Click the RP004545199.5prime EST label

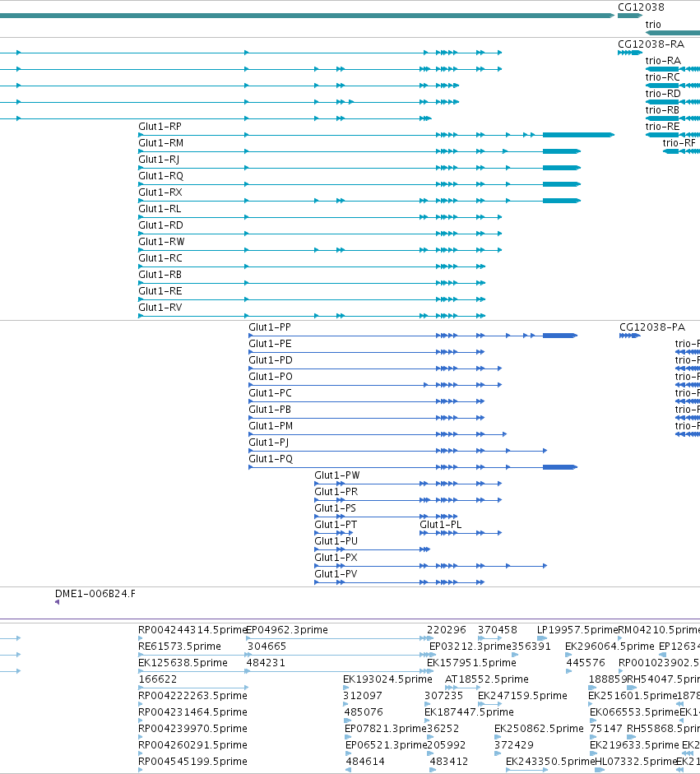192,761
